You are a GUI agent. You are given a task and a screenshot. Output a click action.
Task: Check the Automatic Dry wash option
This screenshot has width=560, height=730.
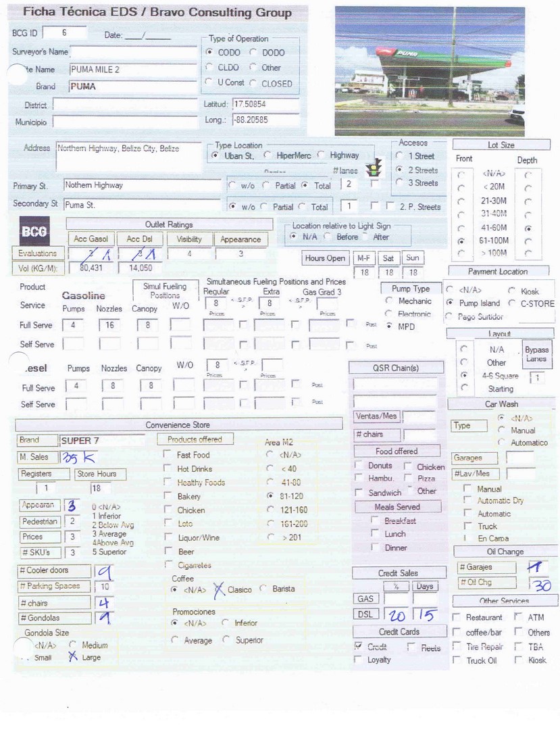(x=468, y=500)
